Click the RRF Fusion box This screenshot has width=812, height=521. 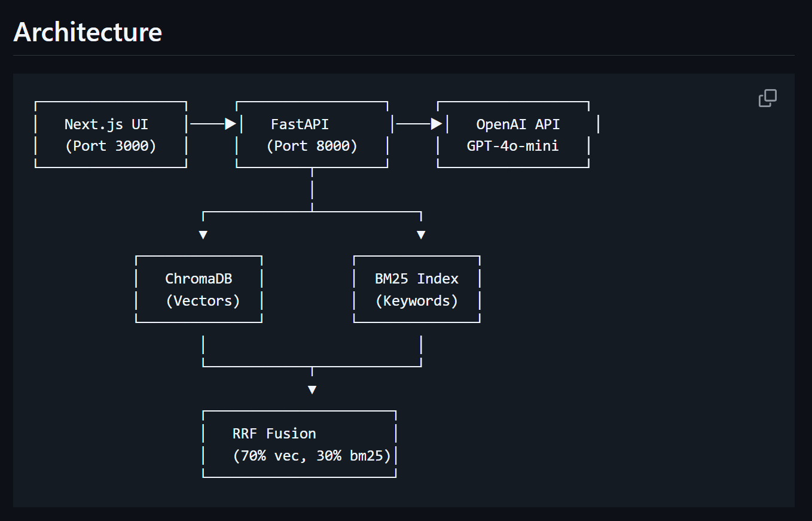(x=299, y=444)
